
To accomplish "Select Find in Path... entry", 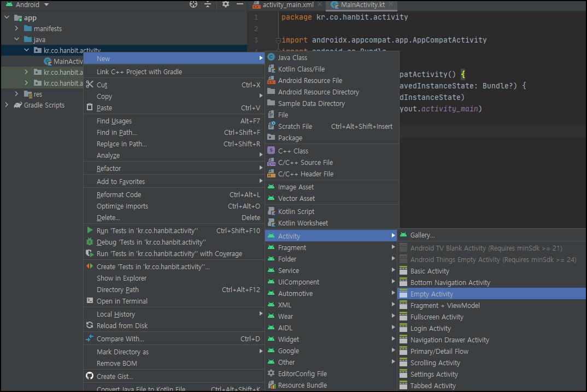I will point(174,133).
